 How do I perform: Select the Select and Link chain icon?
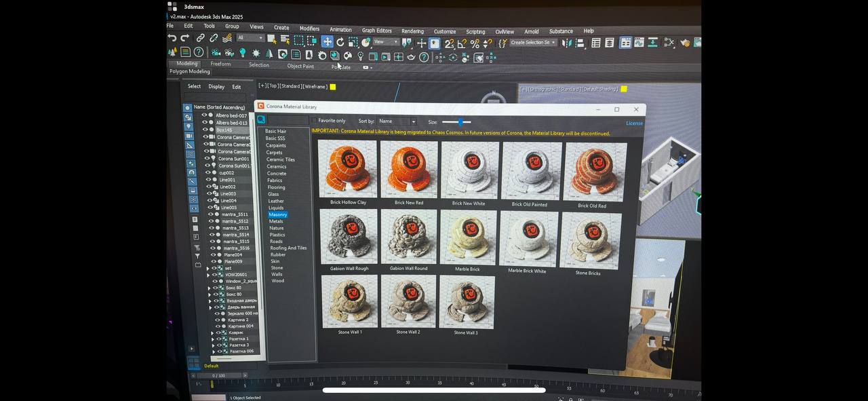[x=200, y=38]
